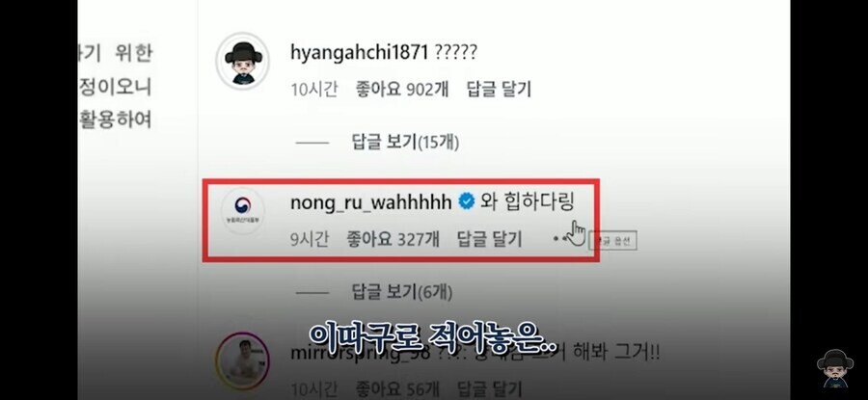Expand 답글 보기(6개) replies

pos(402,291)
